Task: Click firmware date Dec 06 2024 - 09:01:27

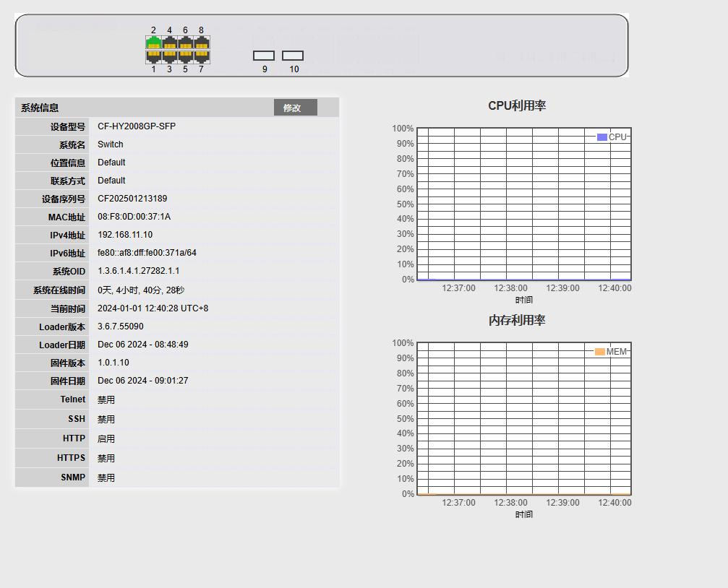Action: click(143, 381)
